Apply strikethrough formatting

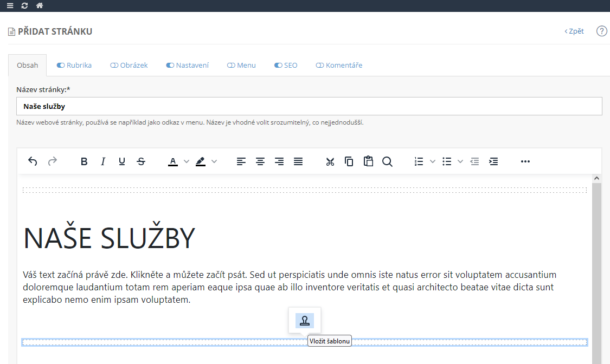(141, 161)
